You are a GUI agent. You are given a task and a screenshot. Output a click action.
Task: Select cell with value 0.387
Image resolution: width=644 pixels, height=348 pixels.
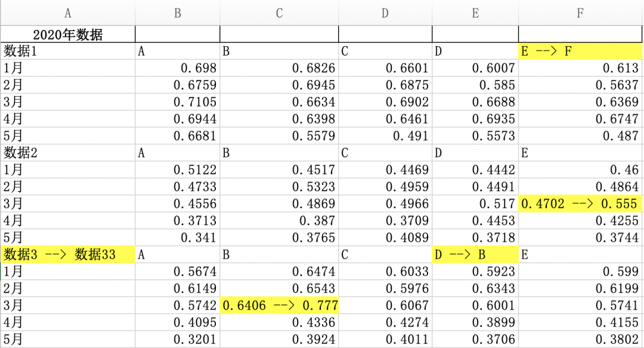click(279, 220)
